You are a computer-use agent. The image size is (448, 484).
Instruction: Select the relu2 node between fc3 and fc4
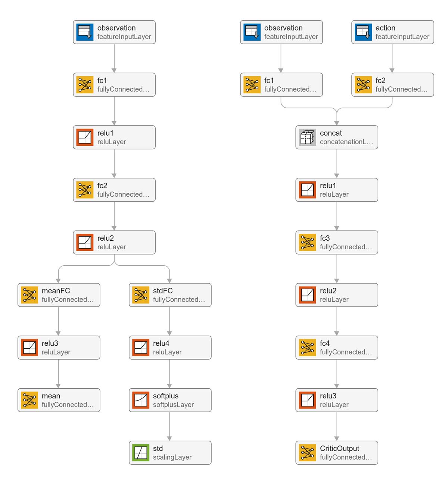pos(336,295)
